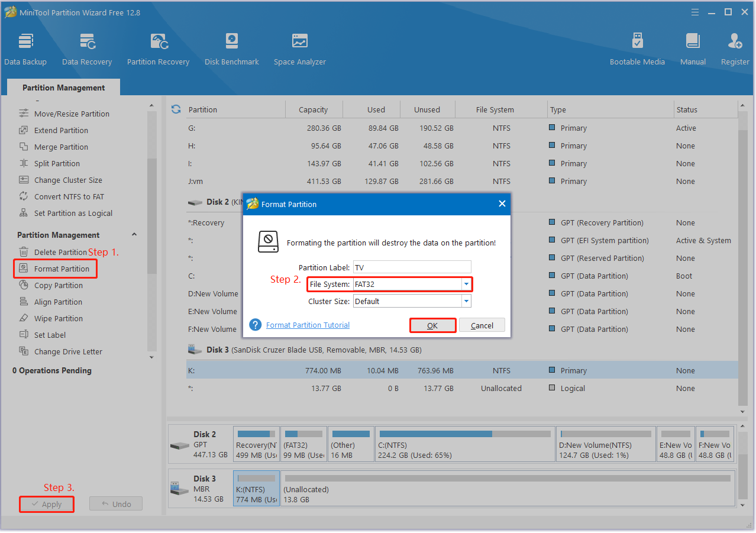
Task: Click the Disk 2 GPT map icon
Action: pos(180,444)
